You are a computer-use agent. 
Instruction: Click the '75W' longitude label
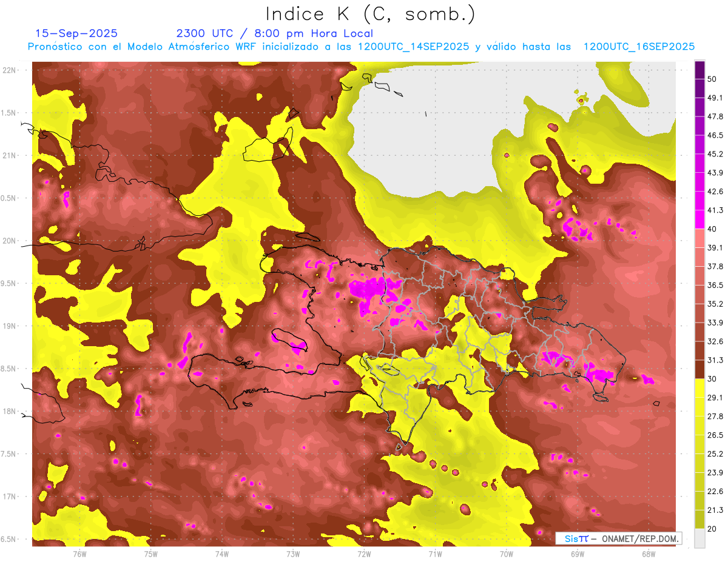click(x=151, y=554)
